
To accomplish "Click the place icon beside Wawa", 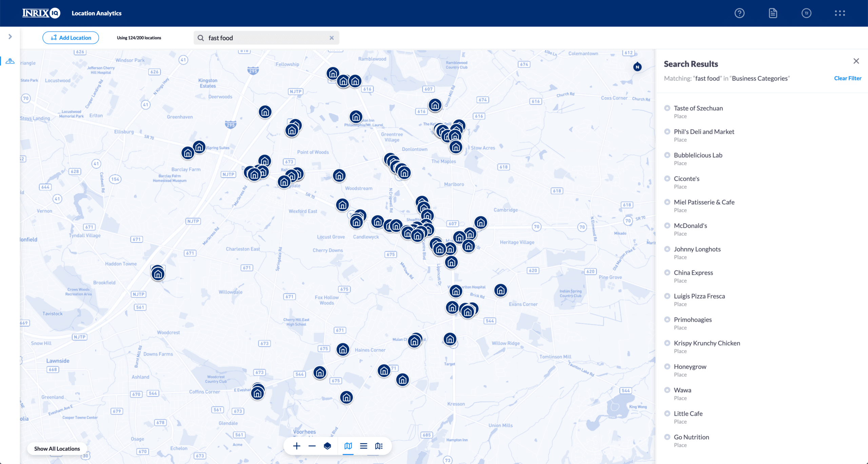I will tap(667, 390).
